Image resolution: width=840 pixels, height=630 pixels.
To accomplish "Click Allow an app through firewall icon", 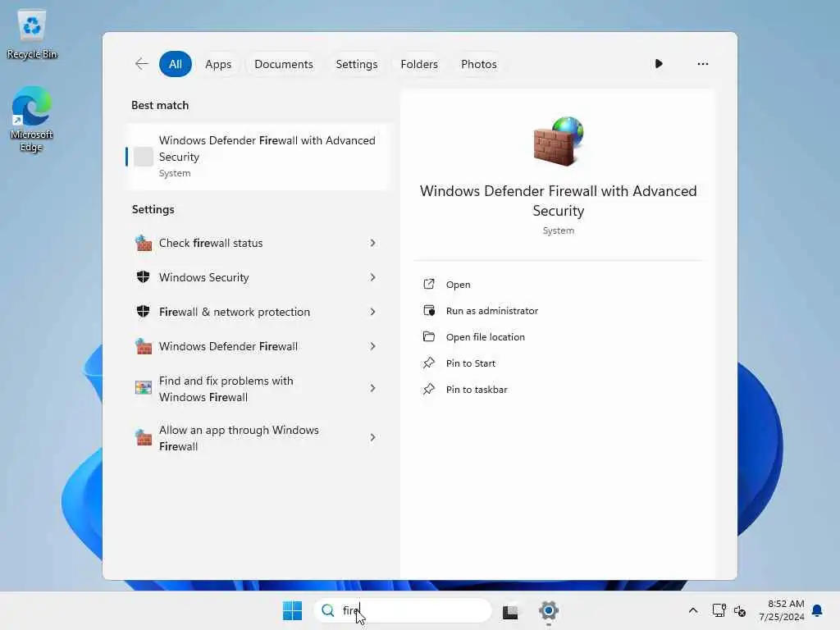I will [143, 437].
